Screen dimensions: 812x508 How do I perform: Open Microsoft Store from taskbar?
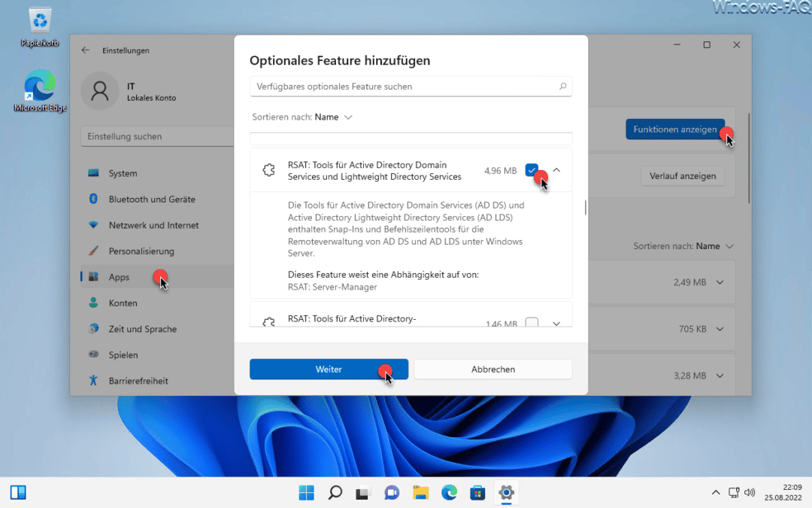(477, 492)
